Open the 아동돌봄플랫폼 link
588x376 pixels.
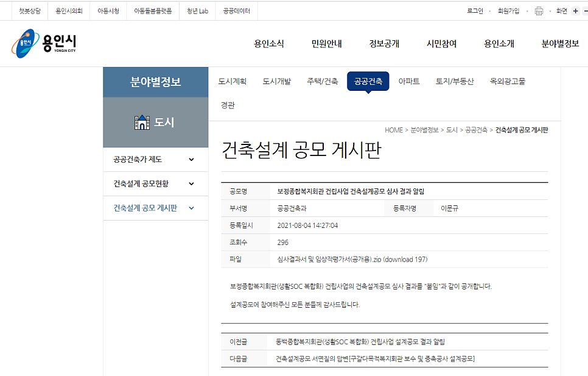tap(153, 11)
